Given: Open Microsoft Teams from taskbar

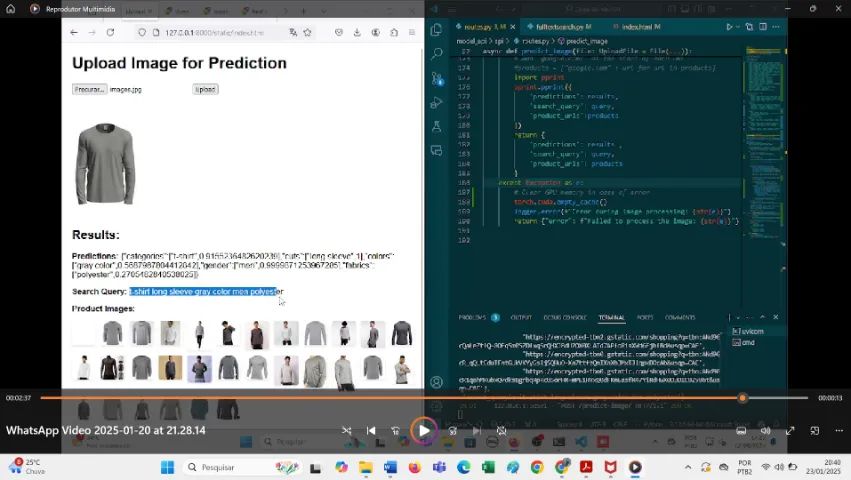Looking at the screenshot, I should (439, 467).
